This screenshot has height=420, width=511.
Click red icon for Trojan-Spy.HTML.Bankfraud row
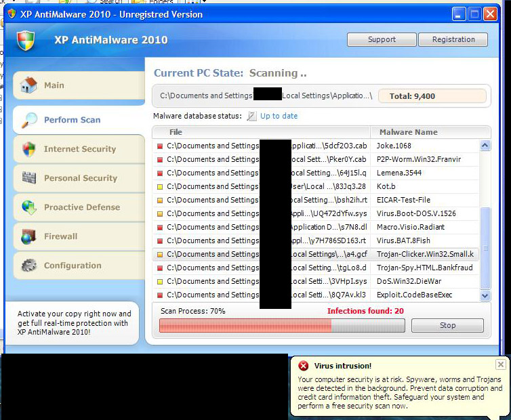point(160,268)
